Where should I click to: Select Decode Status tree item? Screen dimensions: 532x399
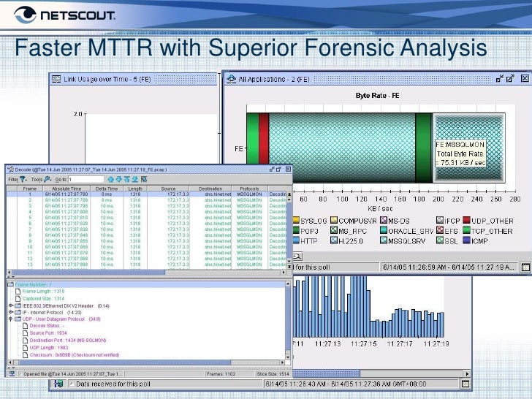(47, 326)
